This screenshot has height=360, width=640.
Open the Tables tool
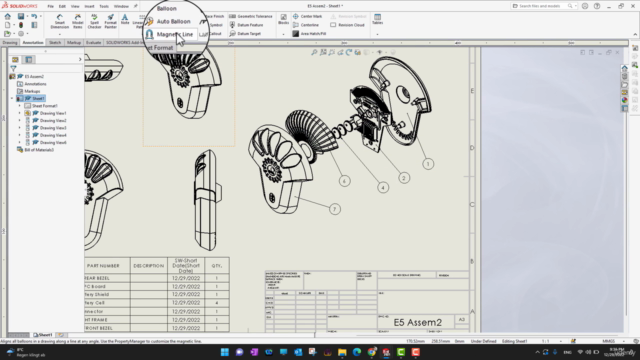click(x=378, y=19)
